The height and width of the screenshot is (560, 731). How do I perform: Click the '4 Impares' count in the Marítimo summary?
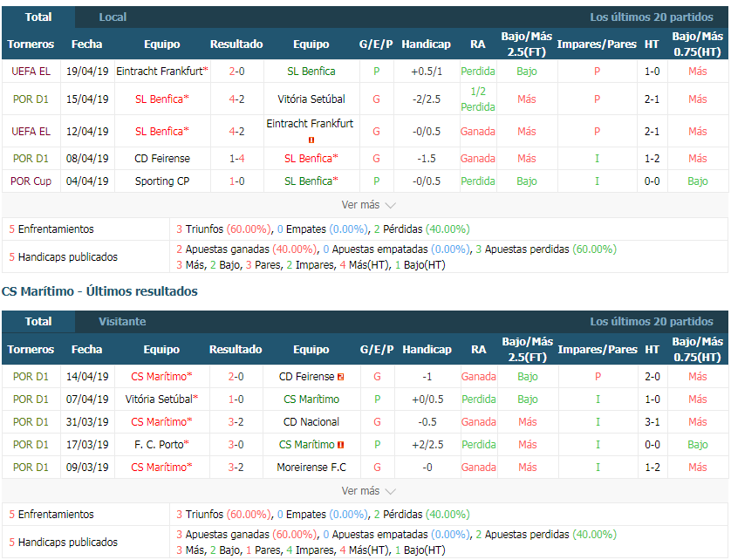click(x=311, y=550)
